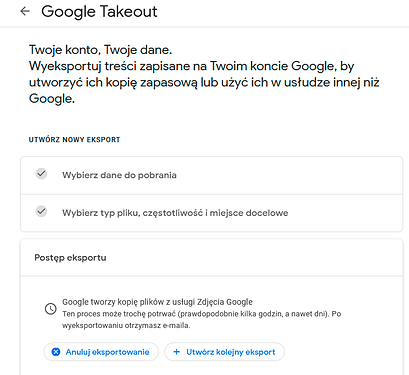Click the blue X icon in Anuluj eksportowanie

click(x=56, y=352)
